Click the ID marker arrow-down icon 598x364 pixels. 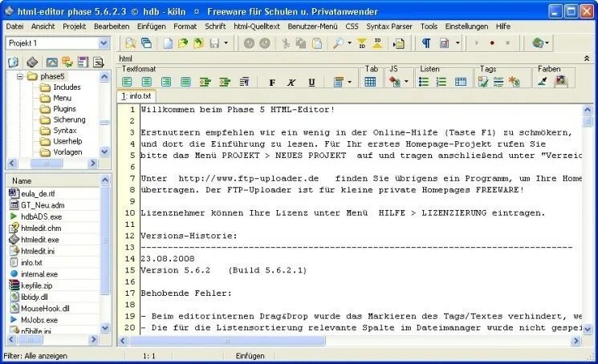362,43
